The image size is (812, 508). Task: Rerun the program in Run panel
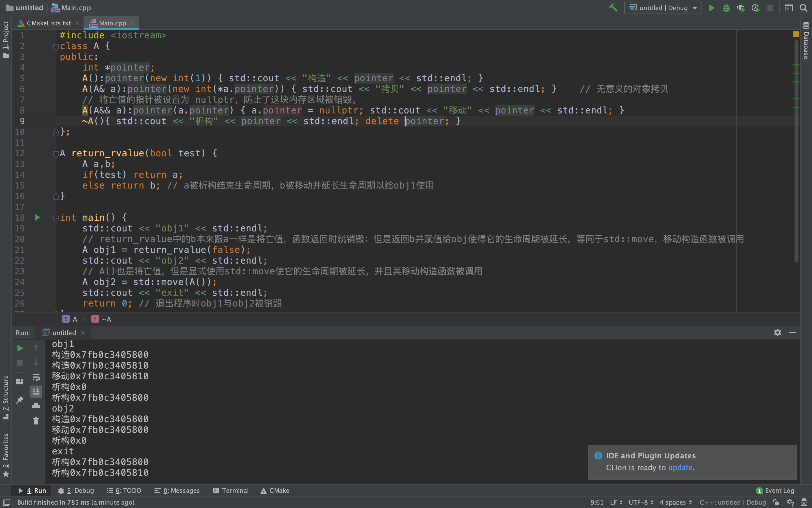click(x=20, y=349)
